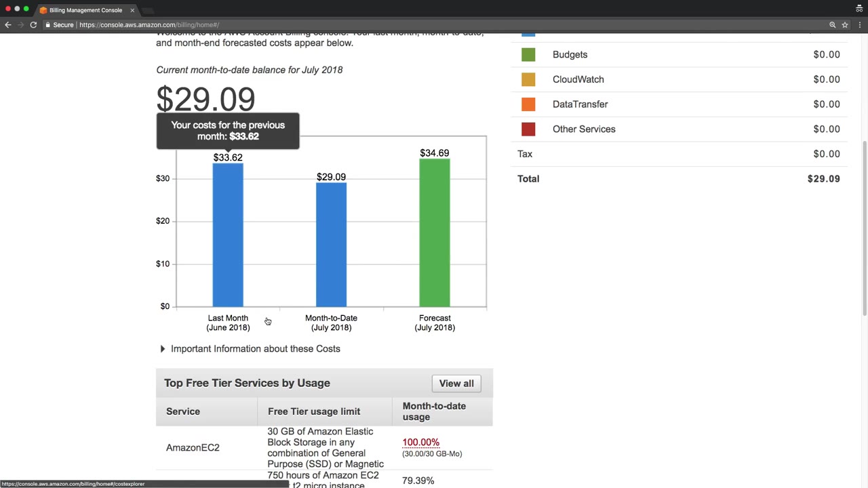Click the Last Month $33.62 bar
868x488 pixels.
(x=228, y=235)
